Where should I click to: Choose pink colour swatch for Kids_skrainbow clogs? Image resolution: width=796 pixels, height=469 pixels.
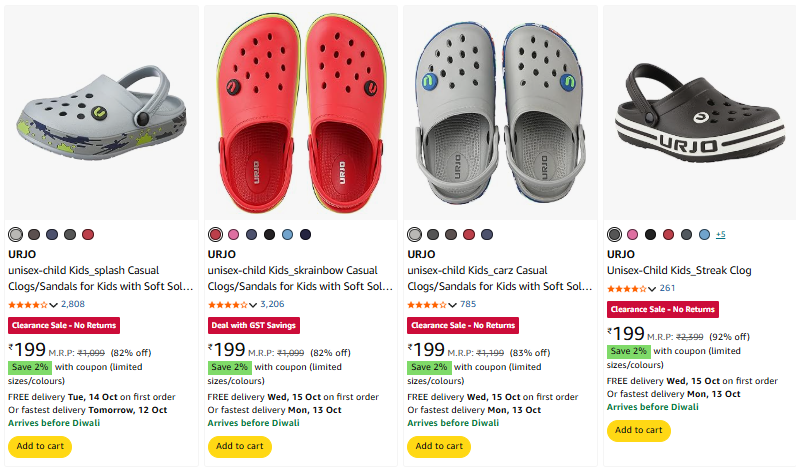(233, 234)
